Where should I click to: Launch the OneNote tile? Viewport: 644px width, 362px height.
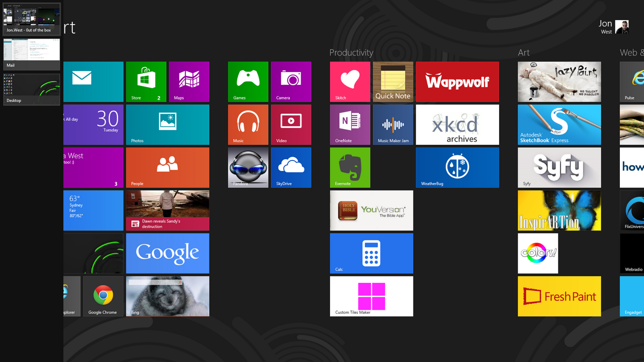coord(350,125)
